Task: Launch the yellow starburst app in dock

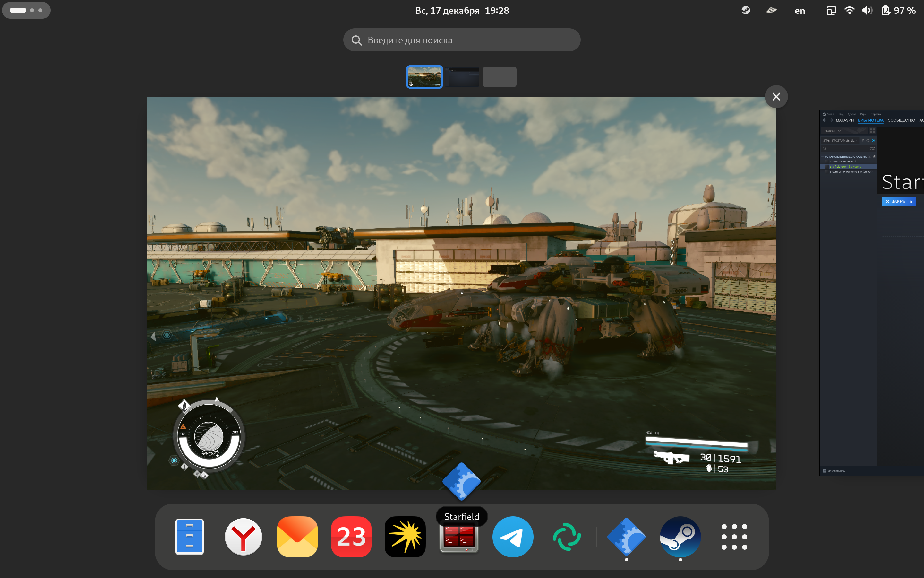Action: (405, 537)
